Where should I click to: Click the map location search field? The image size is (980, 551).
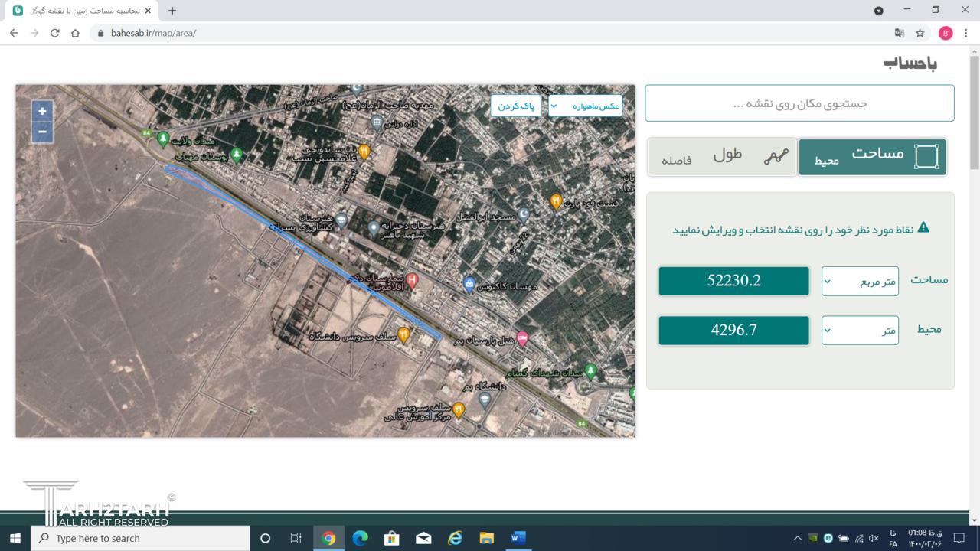[x=799, y=103]
